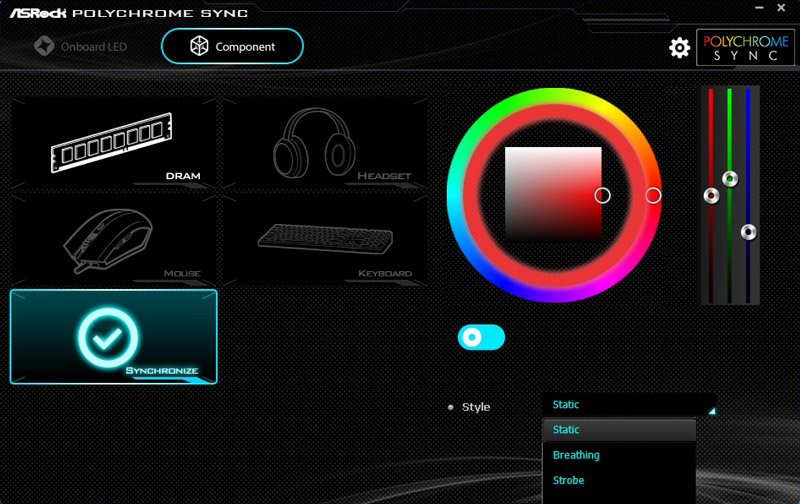The width and height of the screenshot is (800, 504).
Task: Choose Static from the style list
Action: (x=619, y=430)
